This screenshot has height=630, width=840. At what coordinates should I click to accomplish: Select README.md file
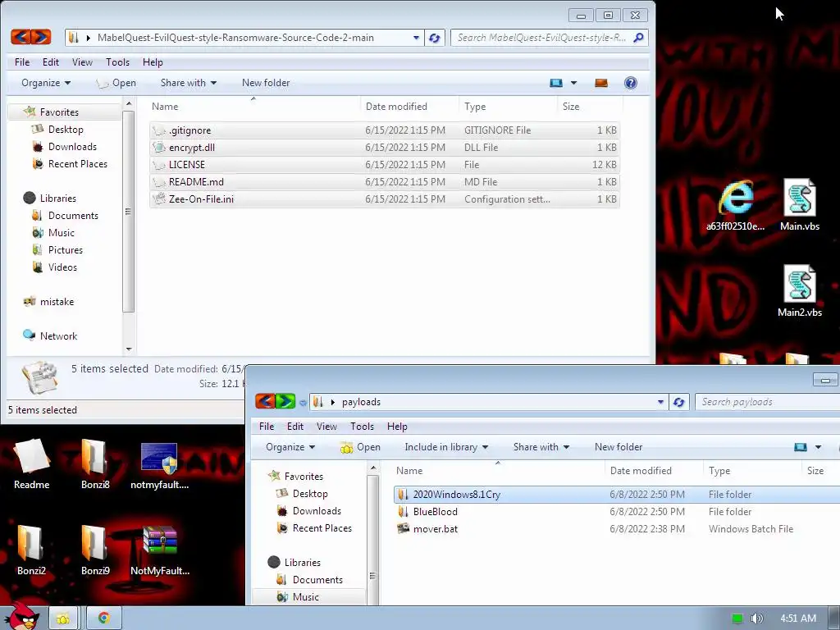click(384, 182)
